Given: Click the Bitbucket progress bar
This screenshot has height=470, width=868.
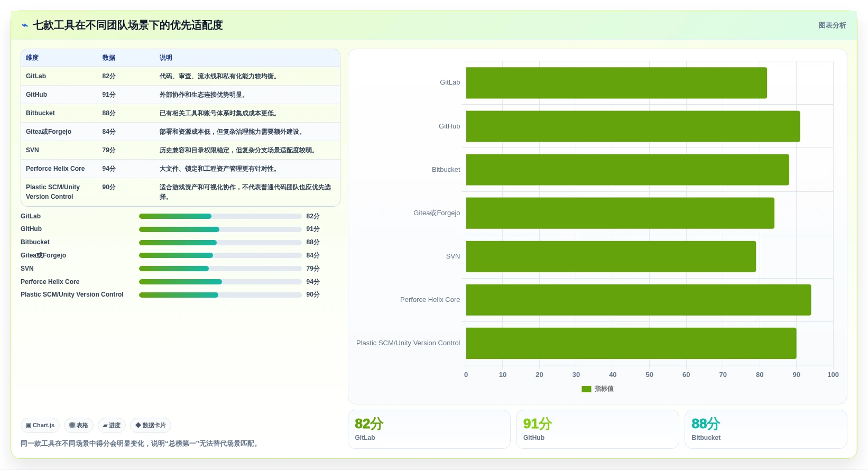Looking at the screenshot, I should point(220,243).
